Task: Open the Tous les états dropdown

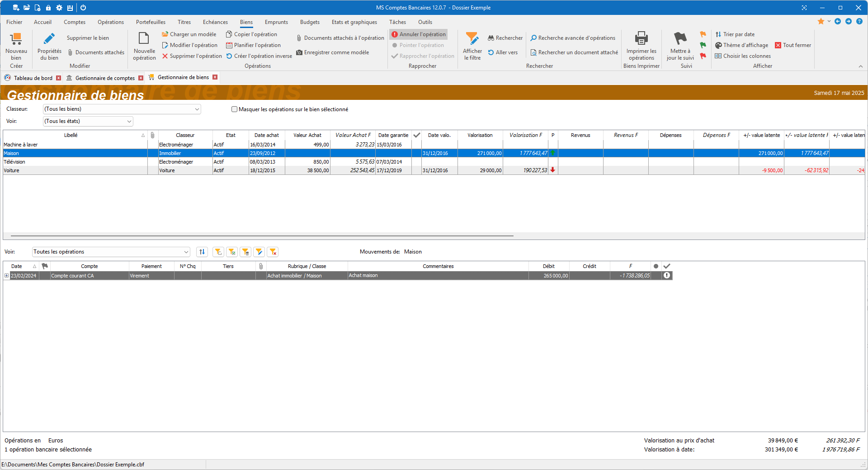Action: pos(129,122)
